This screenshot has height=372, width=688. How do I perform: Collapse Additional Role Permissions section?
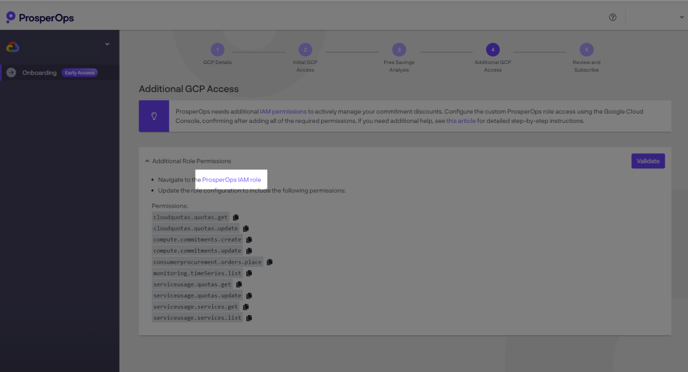click(x=147, y=161)
